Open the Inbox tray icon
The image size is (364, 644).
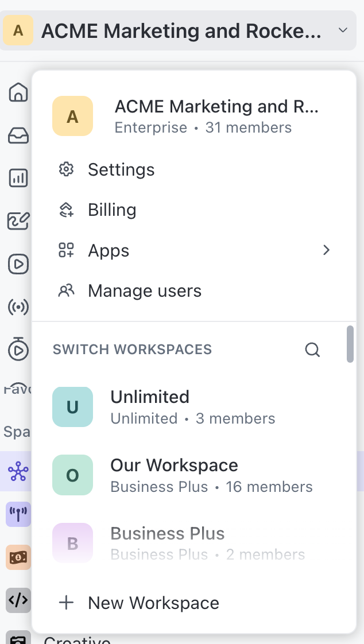(18, 135)
